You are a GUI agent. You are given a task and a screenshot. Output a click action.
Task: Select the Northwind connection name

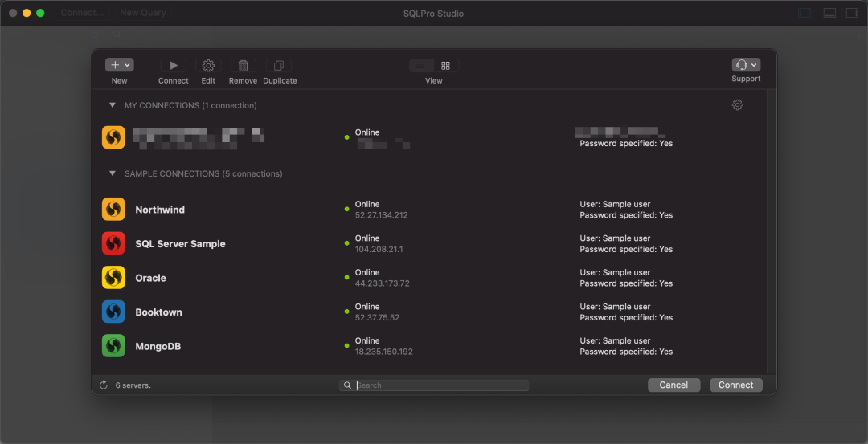click(160, 210)
